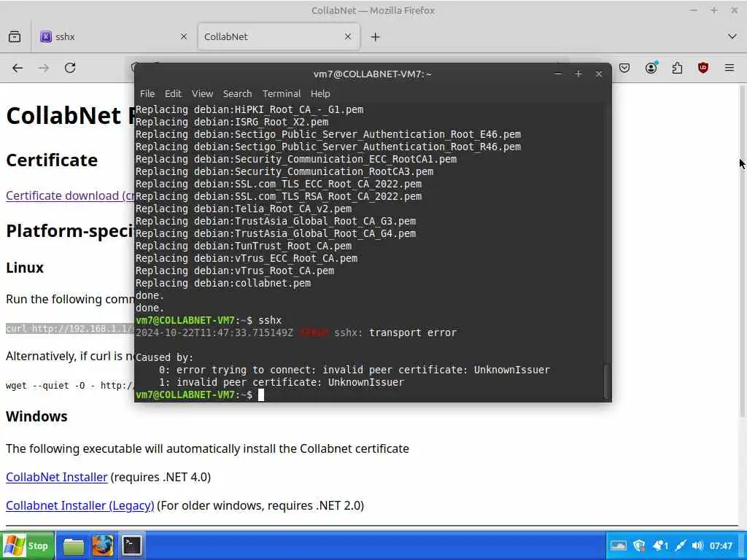This screenshot has width=747, height=560.
Task: Open terminal Search menu
Action: [x=237, y=94]
